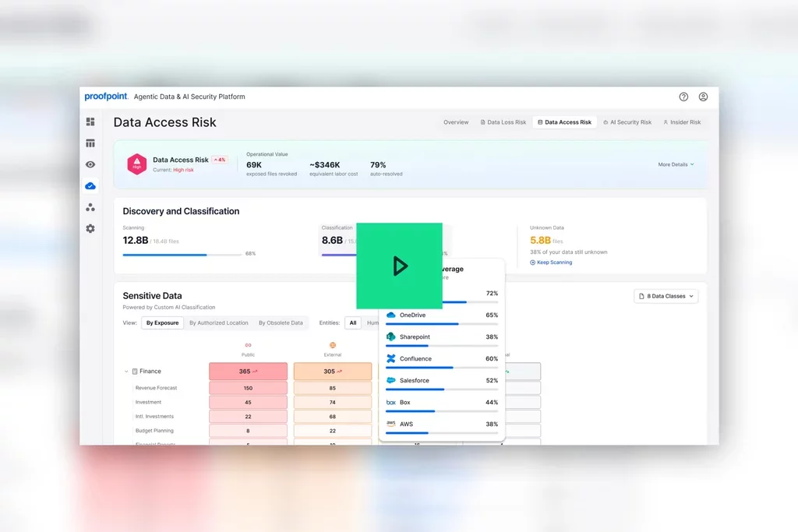Click the Sharepoint 38% coverage row

[x=442, y=340]
